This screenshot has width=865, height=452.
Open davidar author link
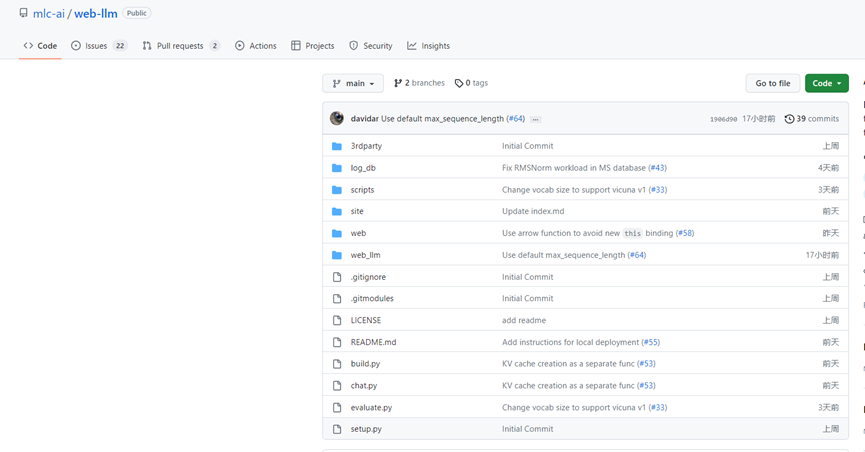coord(365,119)
